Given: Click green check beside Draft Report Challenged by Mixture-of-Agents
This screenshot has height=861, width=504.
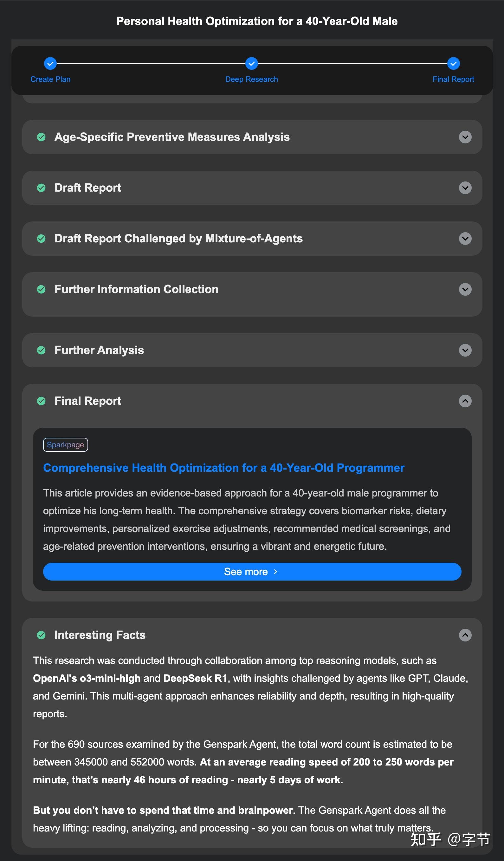Looking at the screenshot, I should 41,239.
